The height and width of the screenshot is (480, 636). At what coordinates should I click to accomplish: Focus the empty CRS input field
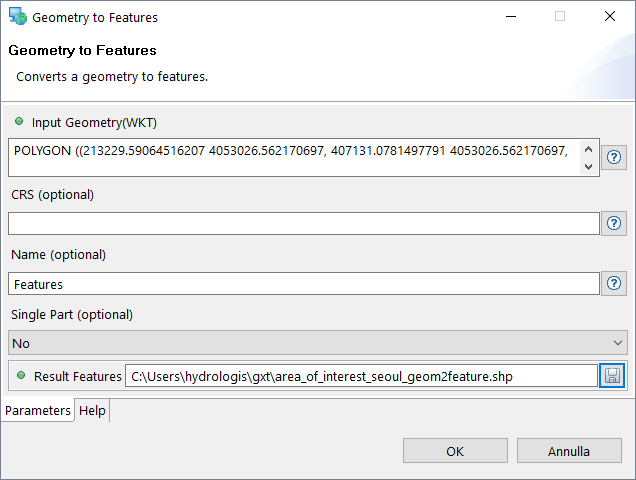[x=303, y=223]
